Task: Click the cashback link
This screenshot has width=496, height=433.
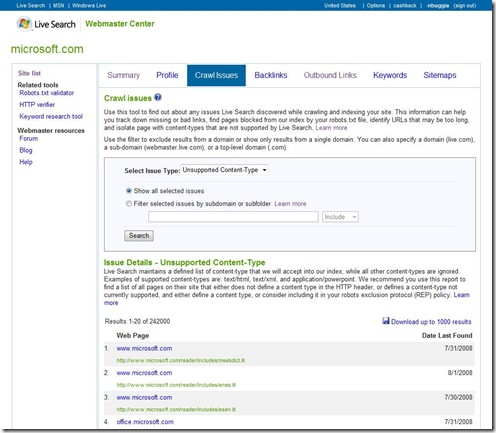Action: point(405,5)
